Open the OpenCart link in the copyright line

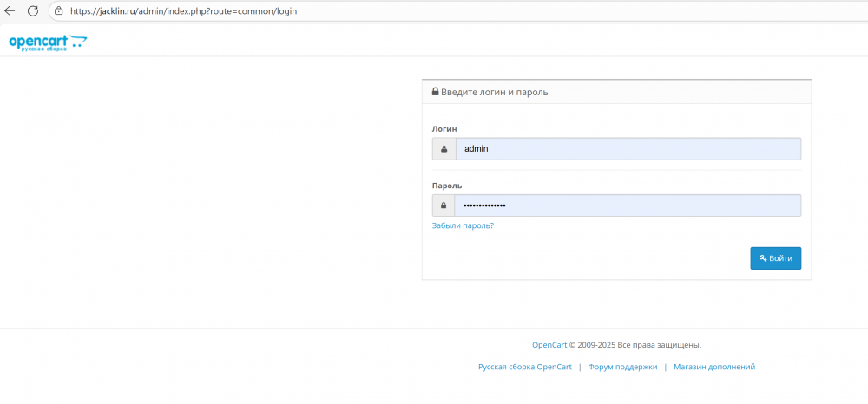point(549,345)
